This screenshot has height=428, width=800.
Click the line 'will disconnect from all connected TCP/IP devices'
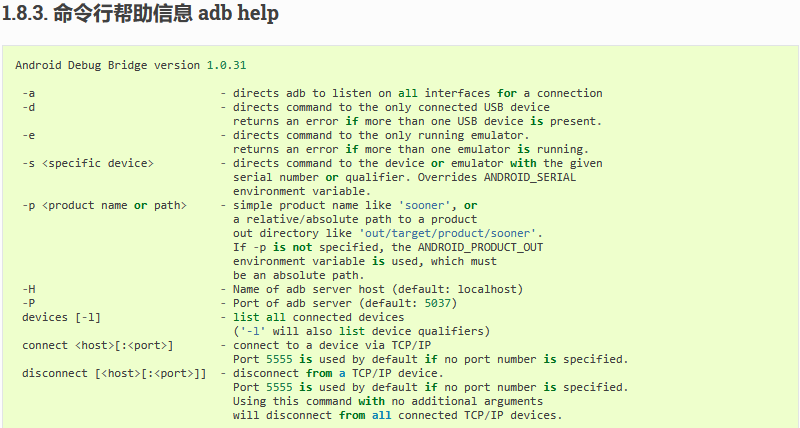pos(397,415)
